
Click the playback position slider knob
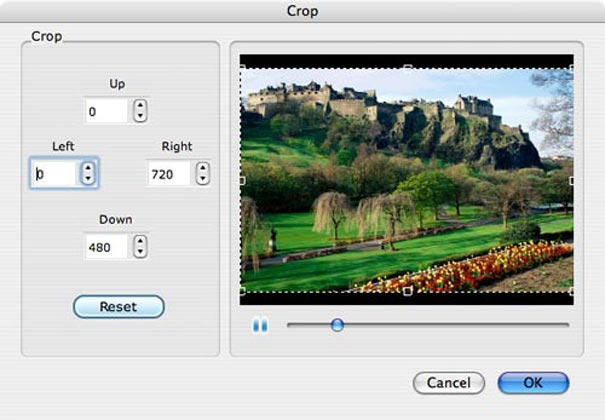tap(337, 325)
